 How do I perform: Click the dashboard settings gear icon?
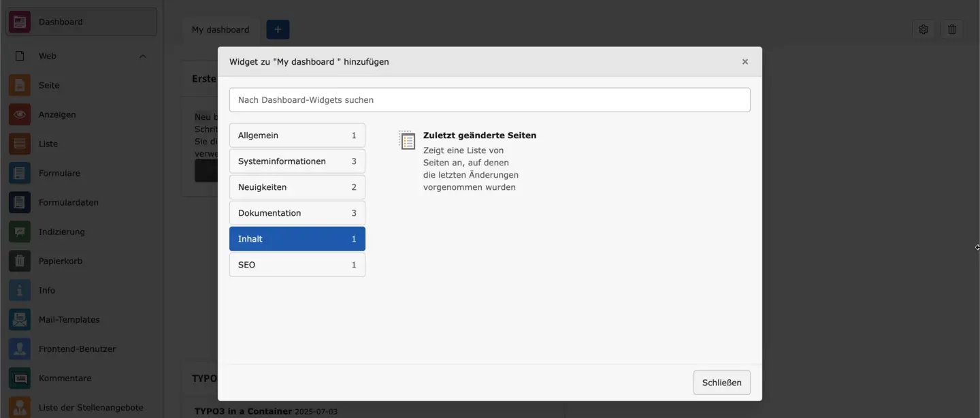[924, 29]
